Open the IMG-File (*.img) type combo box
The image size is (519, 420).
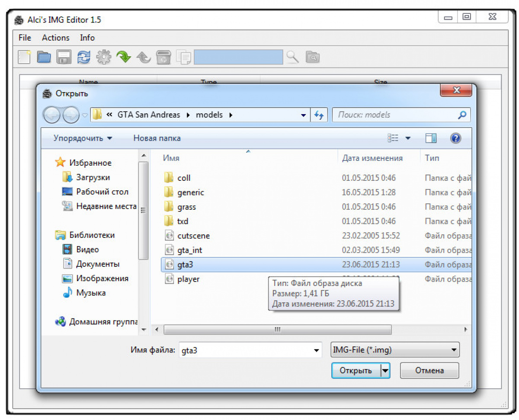[395, 350]
